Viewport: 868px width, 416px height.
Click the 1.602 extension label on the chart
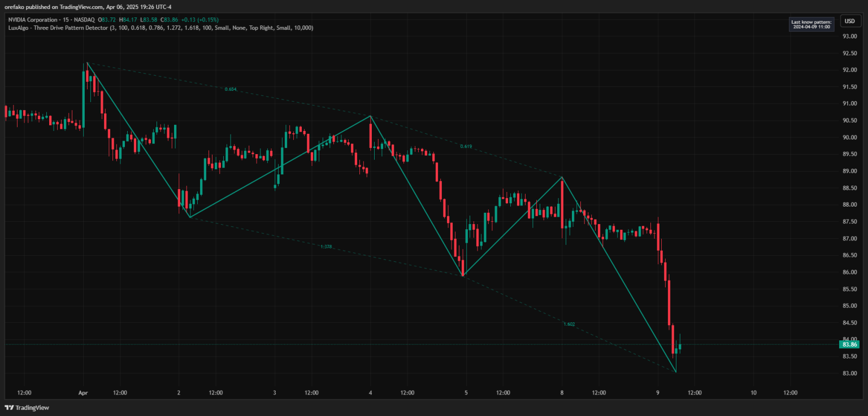point(568,324)
